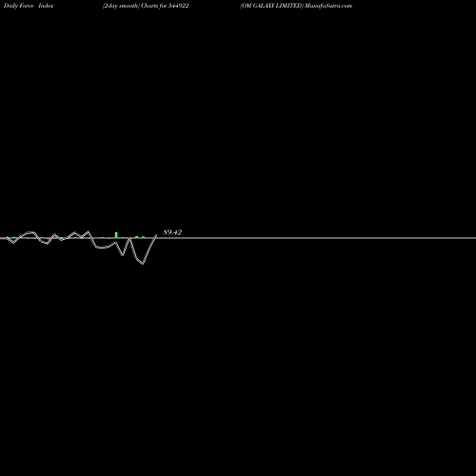Screen dimensions: 476x476
Task: Click the tall green force index bar
Action: pos(116,235)
